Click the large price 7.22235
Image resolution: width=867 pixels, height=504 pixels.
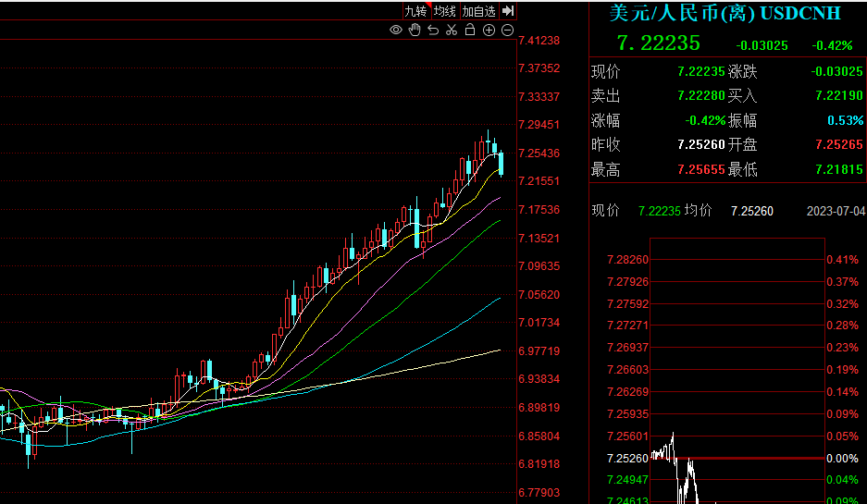[659, 43]
